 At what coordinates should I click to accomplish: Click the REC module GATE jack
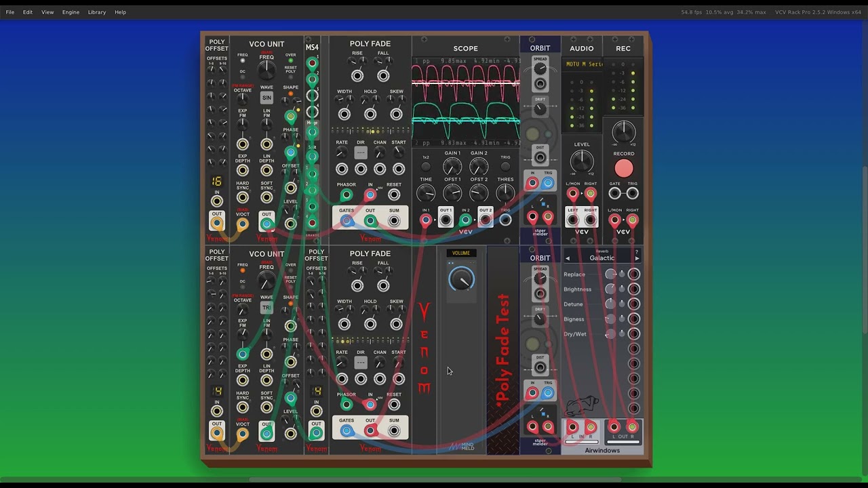click(x=615, y=194)
